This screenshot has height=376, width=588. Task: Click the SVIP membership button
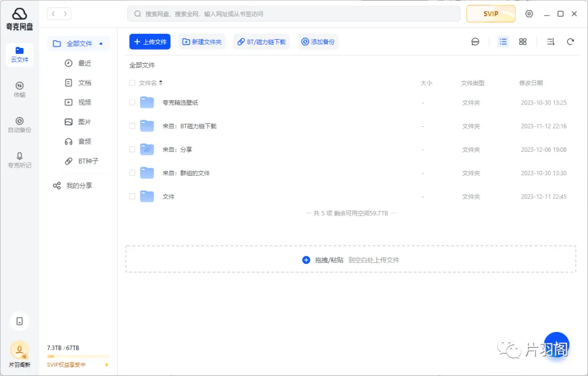point(491,14)
